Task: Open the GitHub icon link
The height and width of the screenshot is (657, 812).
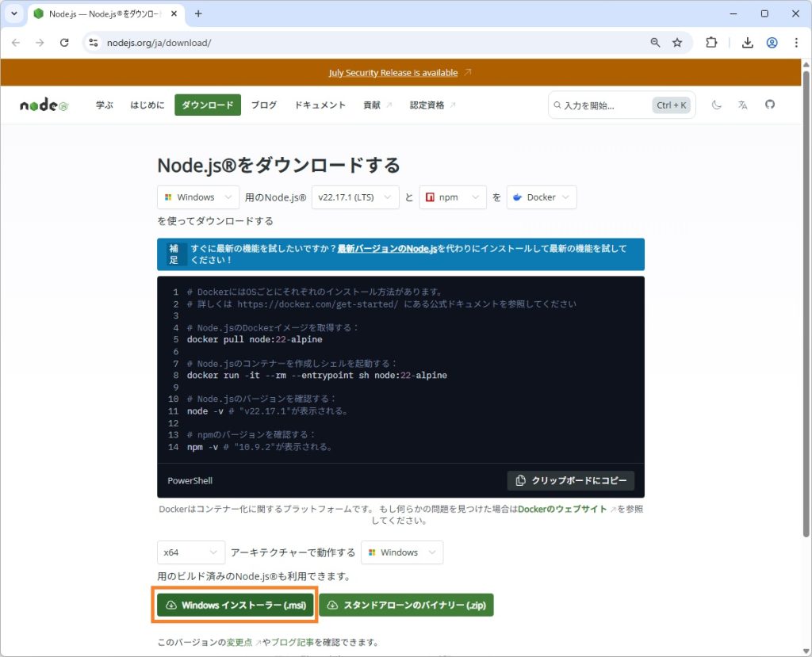Action: (770, 105)
